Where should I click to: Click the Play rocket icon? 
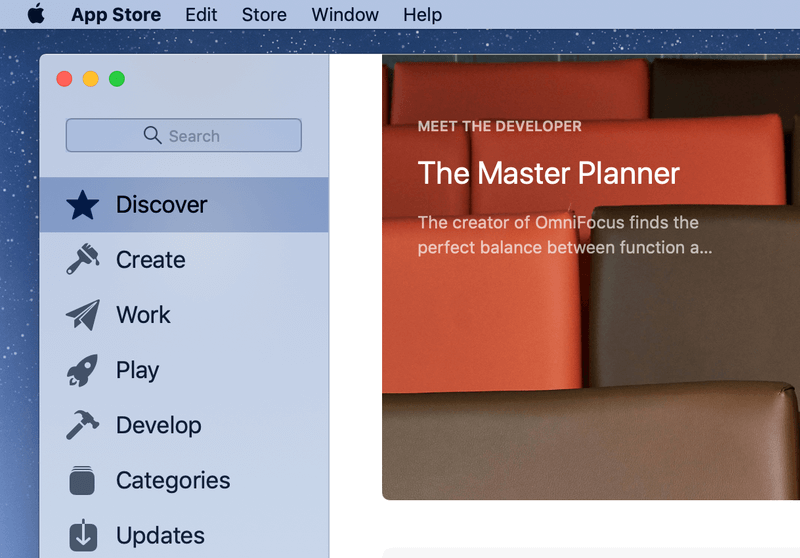pos(82,370)
